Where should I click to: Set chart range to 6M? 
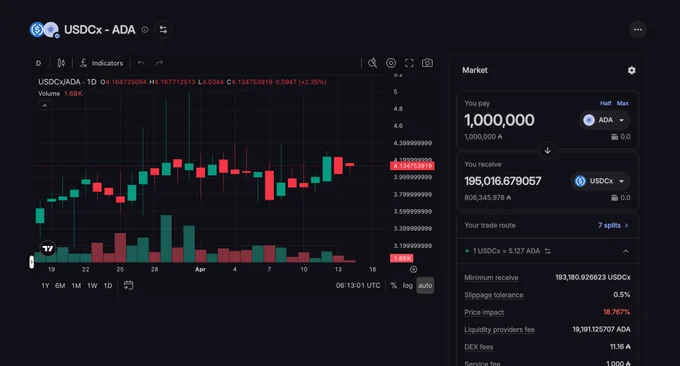pyautogui.click(x=60, y=285)
